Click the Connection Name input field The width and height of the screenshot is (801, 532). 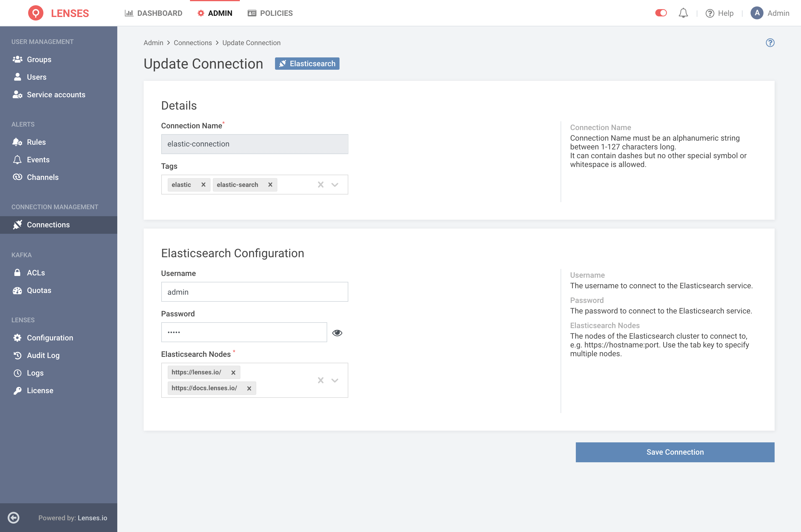pyautogui.click(x=255, y=144)
